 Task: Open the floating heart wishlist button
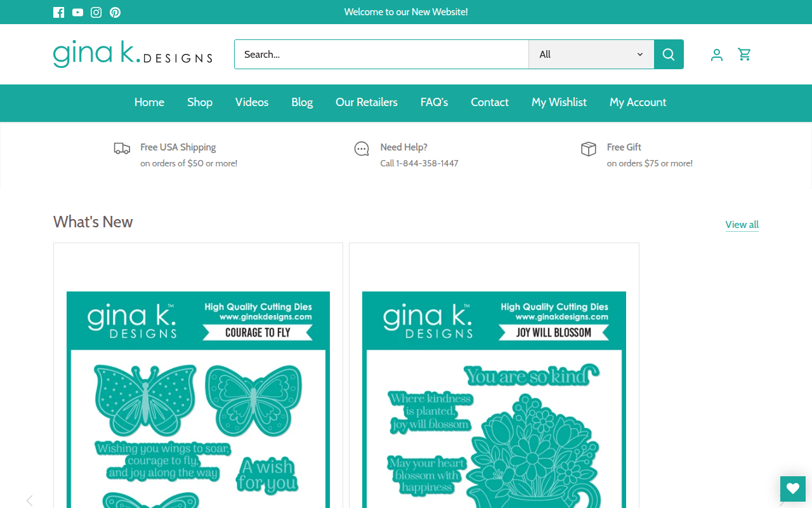[x=793, y=488]
